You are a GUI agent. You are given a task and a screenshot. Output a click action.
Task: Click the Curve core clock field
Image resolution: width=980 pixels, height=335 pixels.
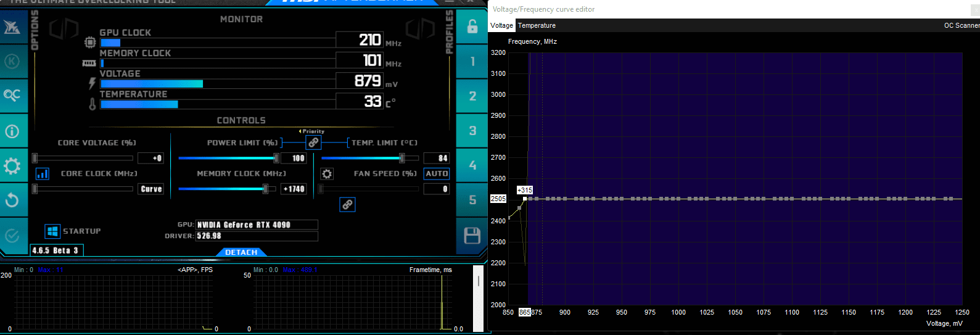(x=151, y=189)
